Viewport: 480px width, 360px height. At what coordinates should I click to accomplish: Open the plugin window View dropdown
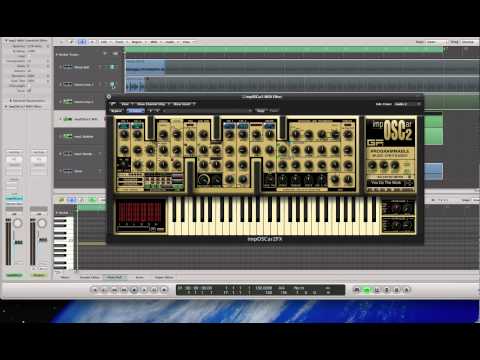click(x=127, y=104)
